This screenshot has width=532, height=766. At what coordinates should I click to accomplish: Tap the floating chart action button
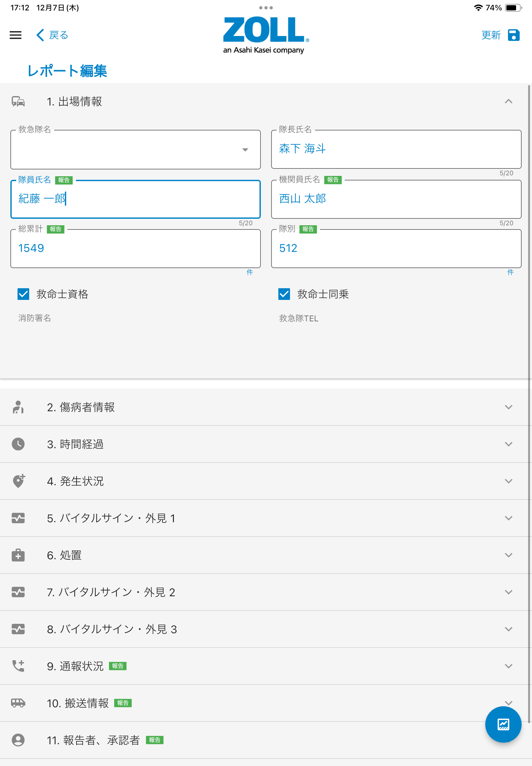(x=503, y=724)
